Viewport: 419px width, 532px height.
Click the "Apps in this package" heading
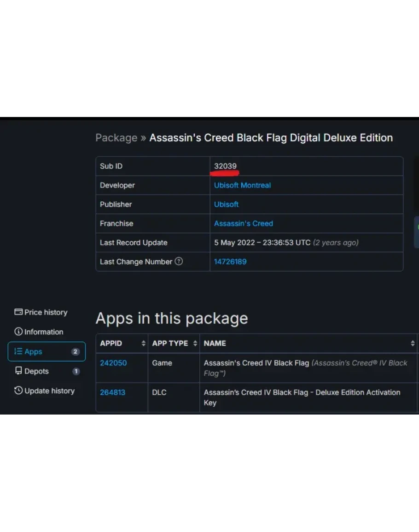(172, 318)
